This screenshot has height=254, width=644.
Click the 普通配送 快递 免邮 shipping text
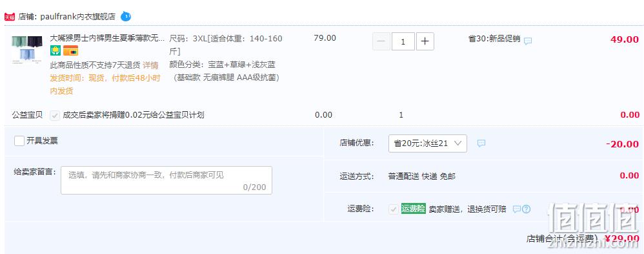coord(422,176)
